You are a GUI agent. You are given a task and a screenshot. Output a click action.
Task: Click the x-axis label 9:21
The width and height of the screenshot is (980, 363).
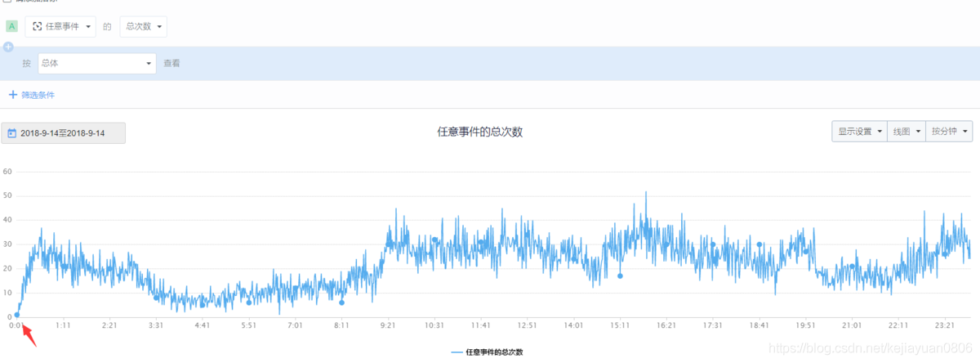tap(388, 325)
